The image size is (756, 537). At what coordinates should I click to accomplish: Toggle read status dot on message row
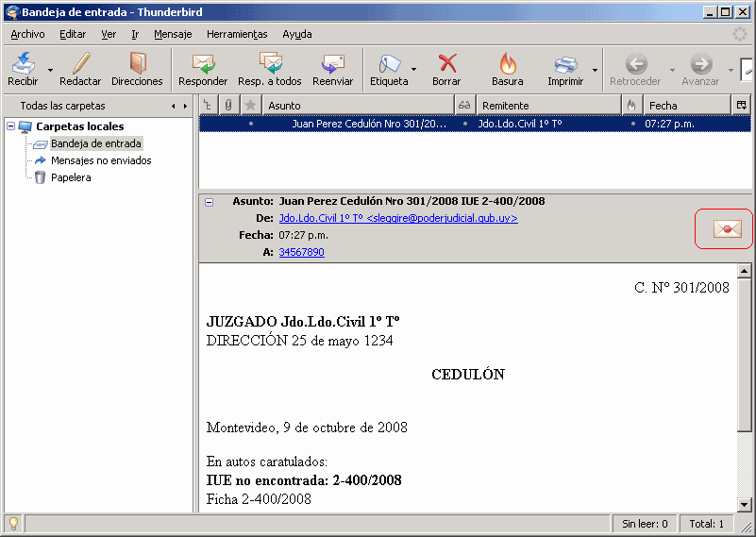tap(465, 124)
